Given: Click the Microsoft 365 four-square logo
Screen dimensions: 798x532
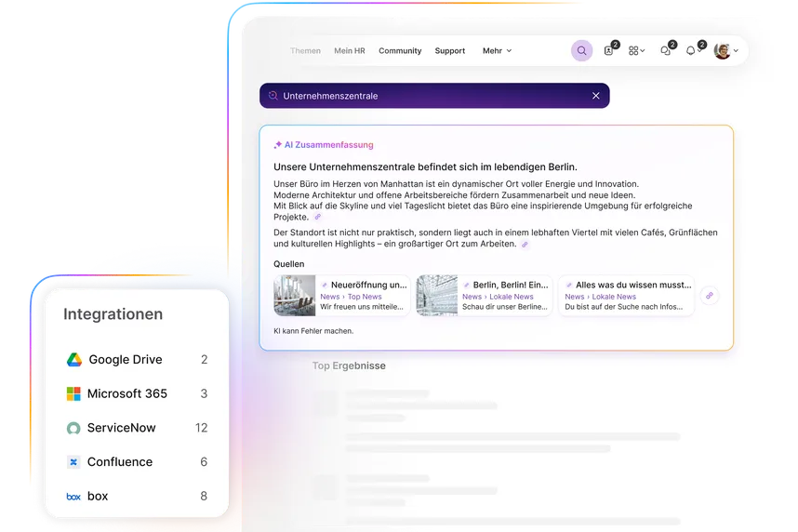Looking at the screenshot, I should coord(73,393).
